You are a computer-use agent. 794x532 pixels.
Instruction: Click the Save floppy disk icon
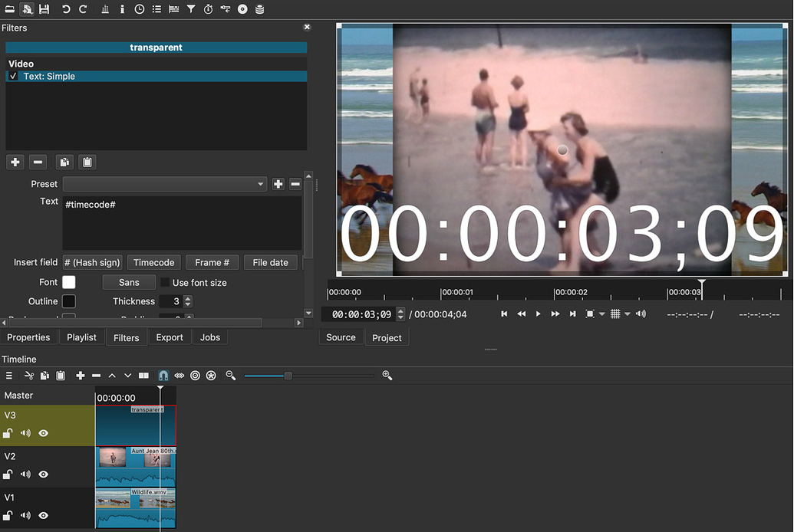44,9
